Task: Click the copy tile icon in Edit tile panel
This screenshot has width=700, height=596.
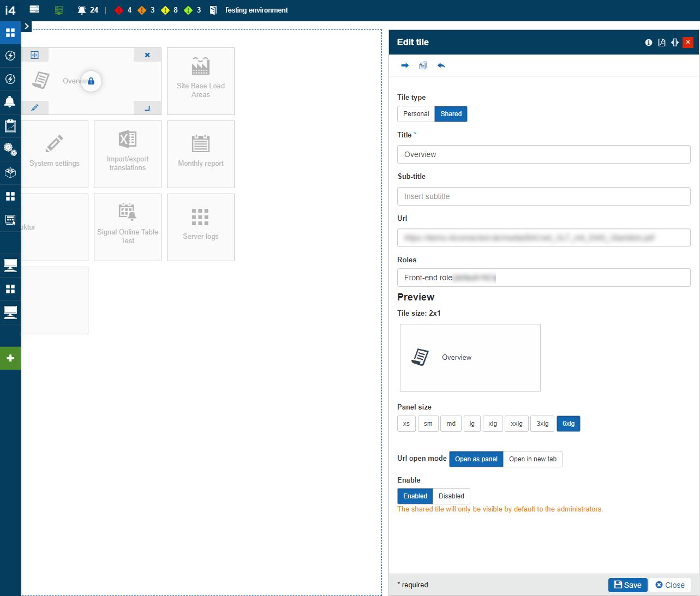Action: (423, 65)
